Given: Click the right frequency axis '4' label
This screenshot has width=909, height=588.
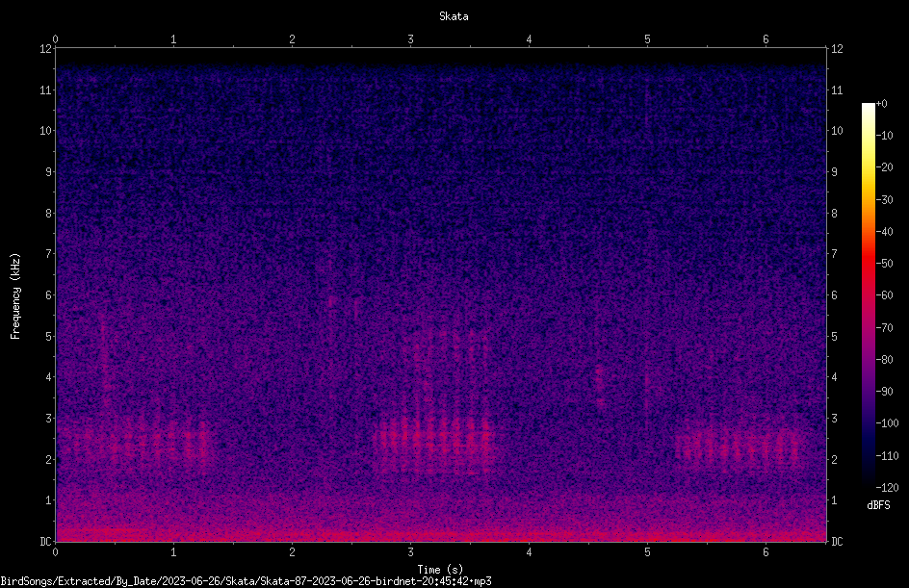Looking at the screenshot, I should (834, 377).
